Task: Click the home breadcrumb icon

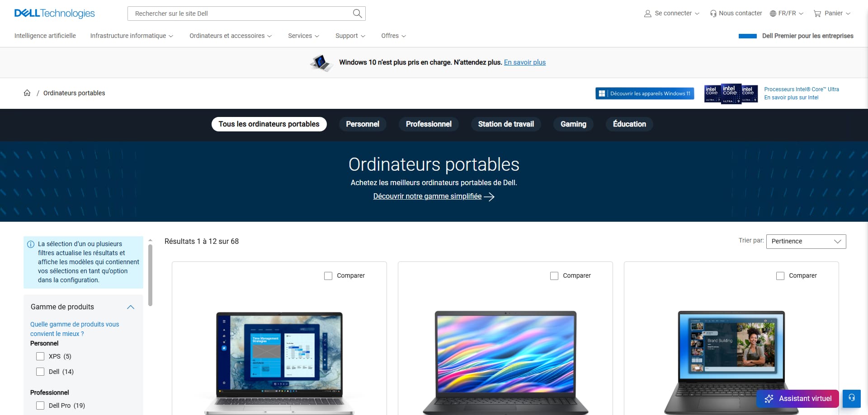Action: [27, 93]
